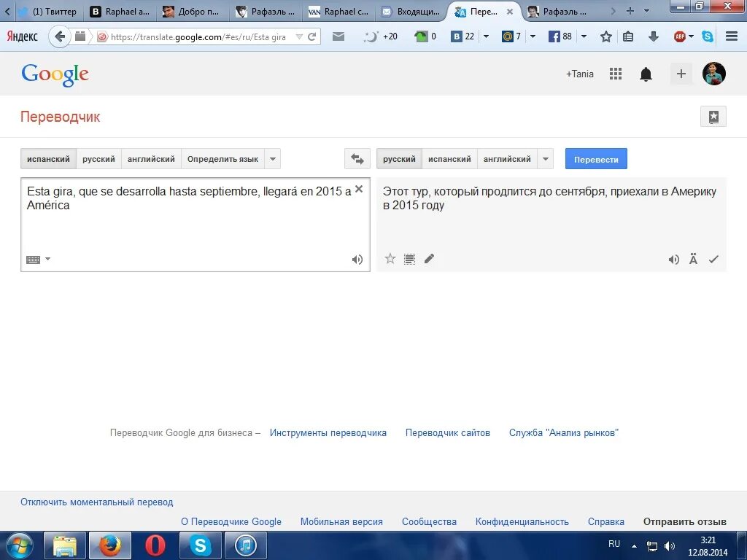Click the VK 22 toolbar button
This screenshot has height=560, width=747.
point(462,36)
